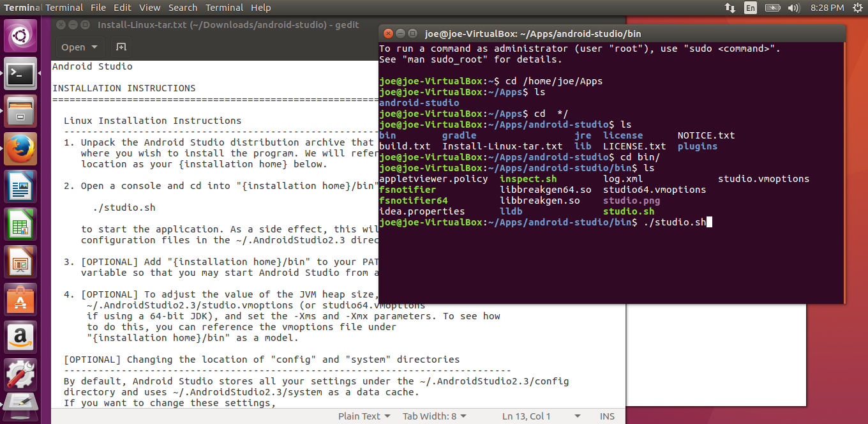Open LibreOffice Writer from launcher
The width and height of the screenshot is (868, 424).
(x=21, y=187)
